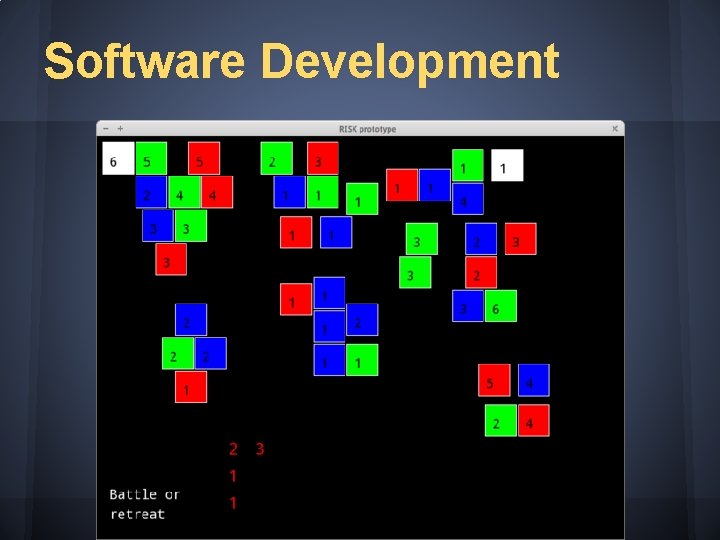Select the blue 4 square under green 1
This screenshot has height=540, width=720.
pyautogui.click(x=468, y=199)
